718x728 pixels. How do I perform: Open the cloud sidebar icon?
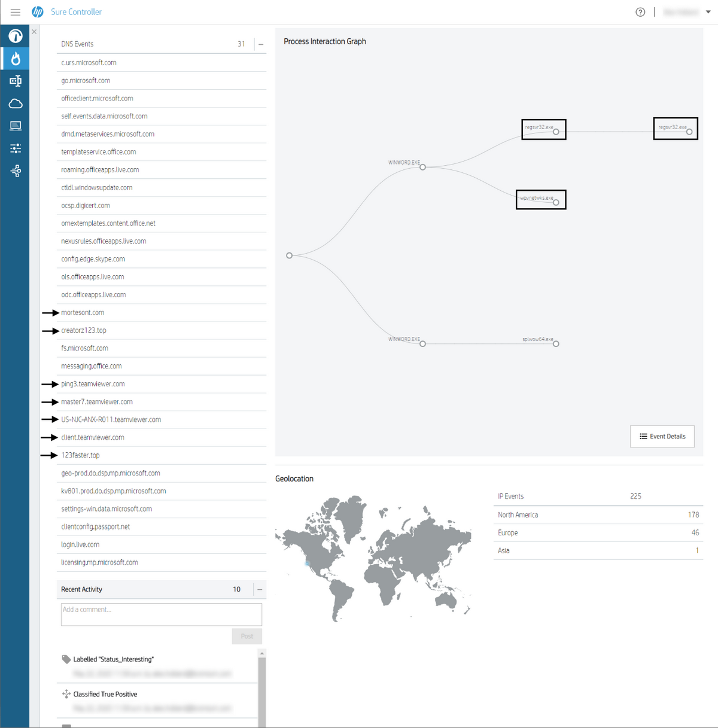click(x=16, y=103)
